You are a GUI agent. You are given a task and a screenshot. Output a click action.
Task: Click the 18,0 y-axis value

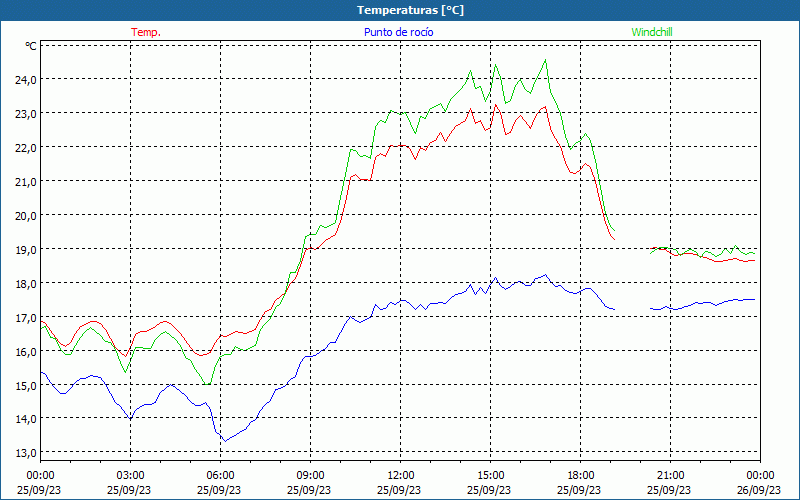click(x=26, y=283)
